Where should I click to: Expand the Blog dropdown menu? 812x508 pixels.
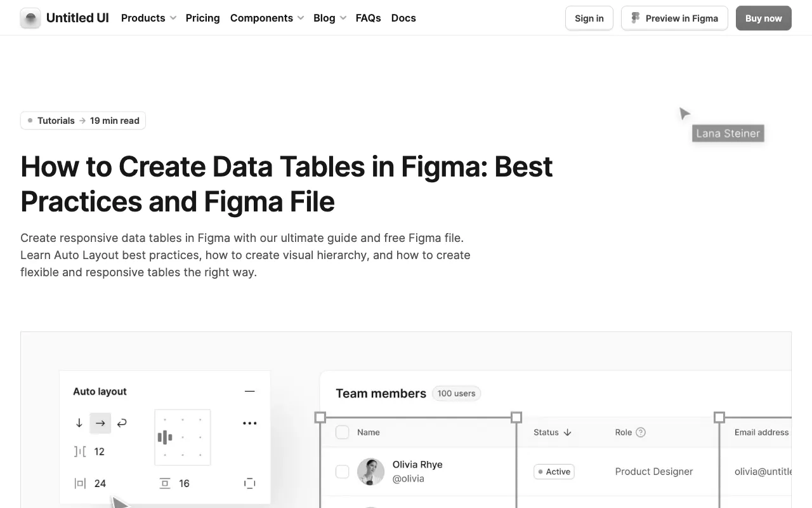click(x=330, y=18)
